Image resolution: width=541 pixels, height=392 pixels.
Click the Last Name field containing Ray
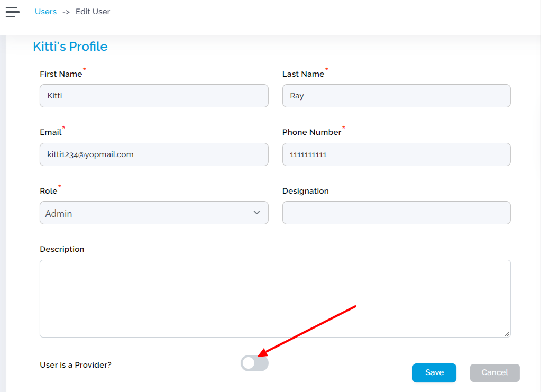(397, 96)
